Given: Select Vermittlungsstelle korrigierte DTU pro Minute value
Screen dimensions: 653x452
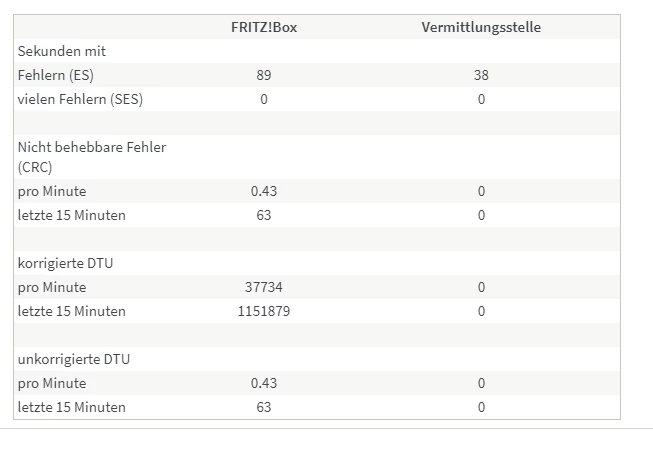Looking at the screenshot, I should pos(481,287).
